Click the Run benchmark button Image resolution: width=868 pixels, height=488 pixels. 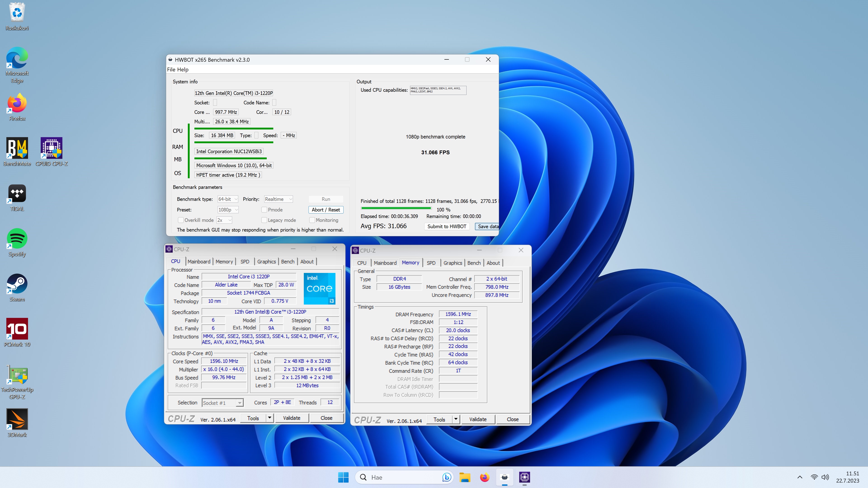(x=325, y=199)
